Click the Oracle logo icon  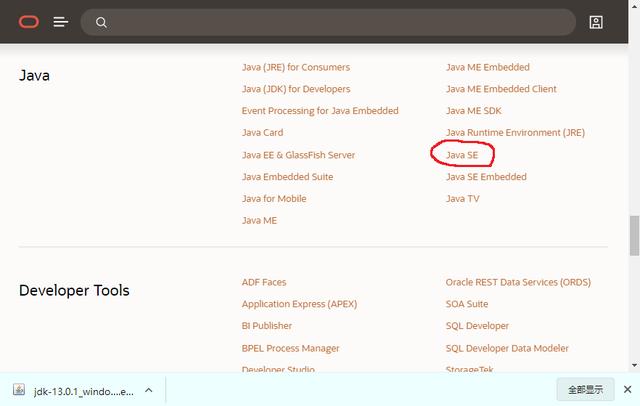[29, 22]
